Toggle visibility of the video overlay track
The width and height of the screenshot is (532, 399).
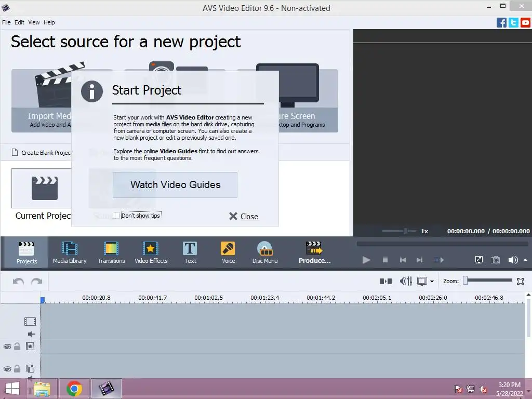pos(7,369)
